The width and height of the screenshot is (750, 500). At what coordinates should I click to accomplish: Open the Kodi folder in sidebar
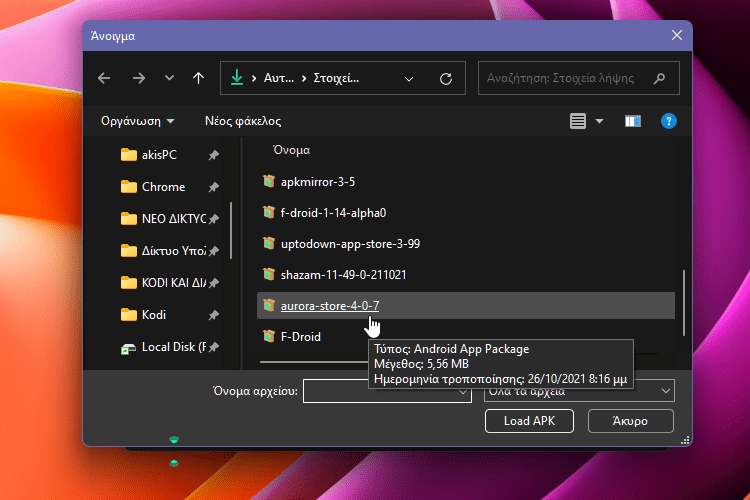coord(154,315)
